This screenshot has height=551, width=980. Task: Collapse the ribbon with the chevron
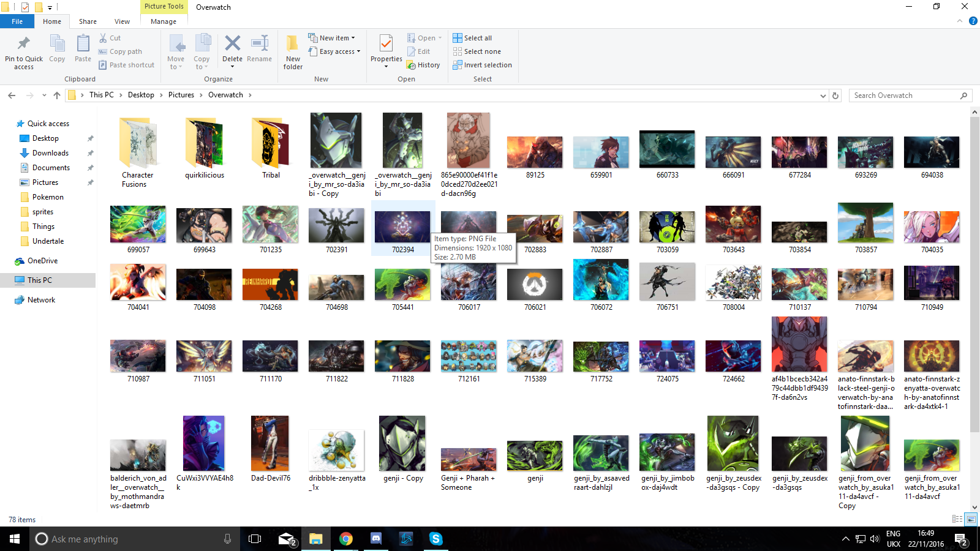(960, 21)
